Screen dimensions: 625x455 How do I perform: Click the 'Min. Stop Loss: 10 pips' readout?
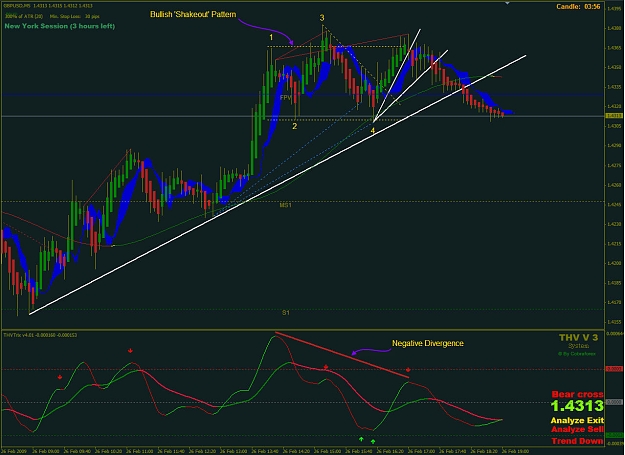click(75, 16)
